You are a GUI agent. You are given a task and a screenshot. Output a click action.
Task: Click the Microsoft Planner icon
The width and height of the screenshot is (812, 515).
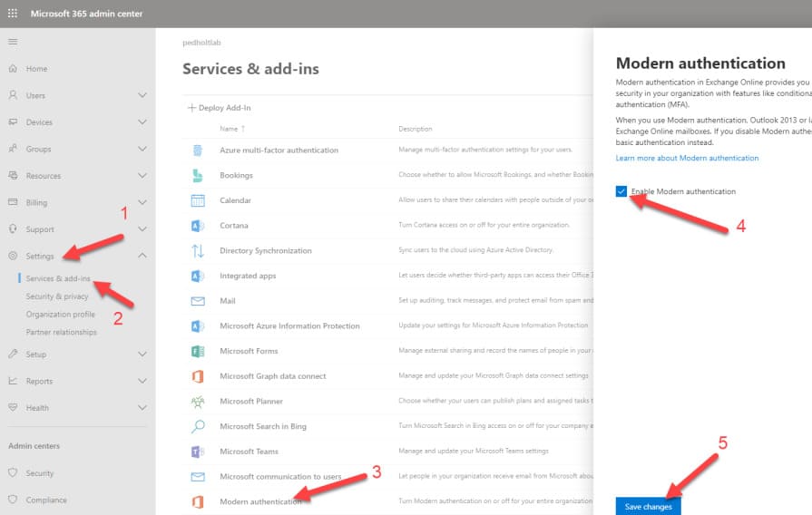tap(198, 401)
